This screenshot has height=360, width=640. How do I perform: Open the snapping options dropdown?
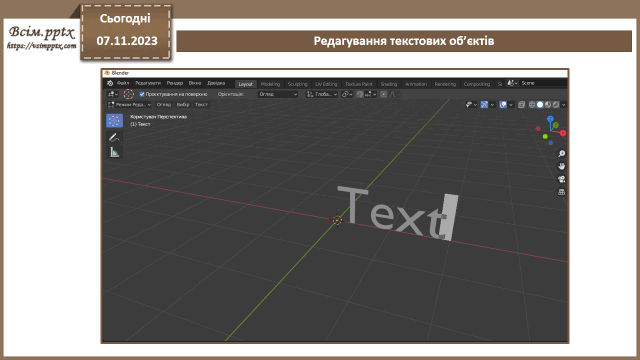[371, 94]
